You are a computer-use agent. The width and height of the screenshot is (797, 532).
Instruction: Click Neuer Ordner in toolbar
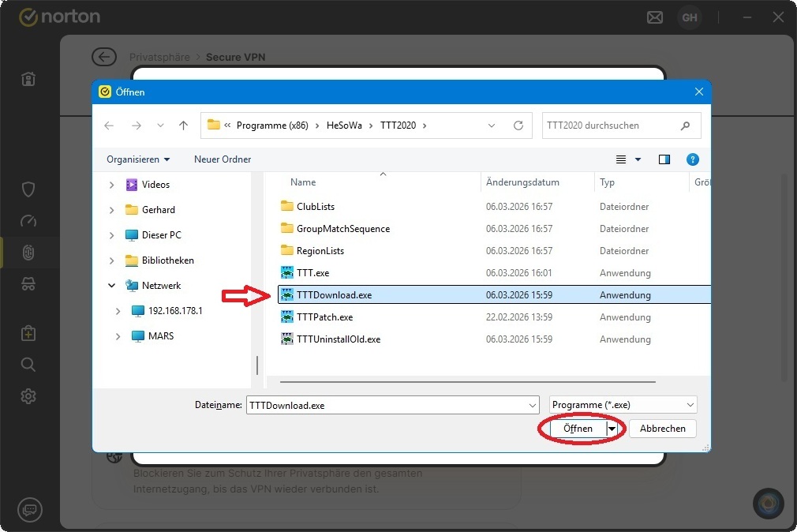click(223, 159)
